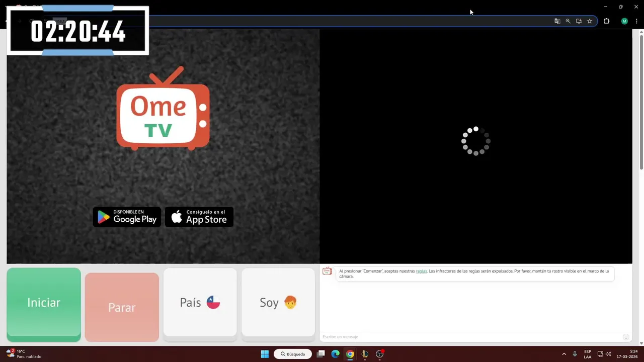This screenshot has height=362, width=644.
Task: Click the OmeTV logo on static screen
Action: point(163,108)
